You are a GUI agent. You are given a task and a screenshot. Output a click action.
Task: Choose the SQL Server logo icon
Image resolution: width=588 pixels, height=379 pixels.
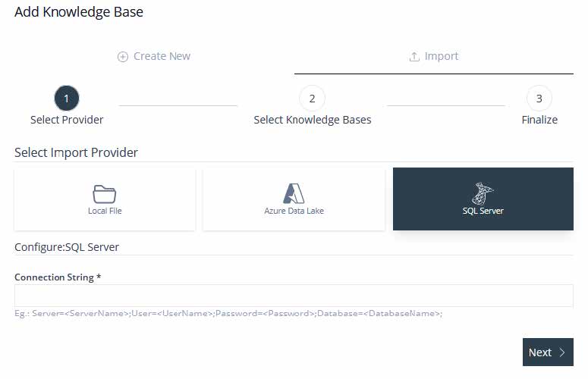483,193
